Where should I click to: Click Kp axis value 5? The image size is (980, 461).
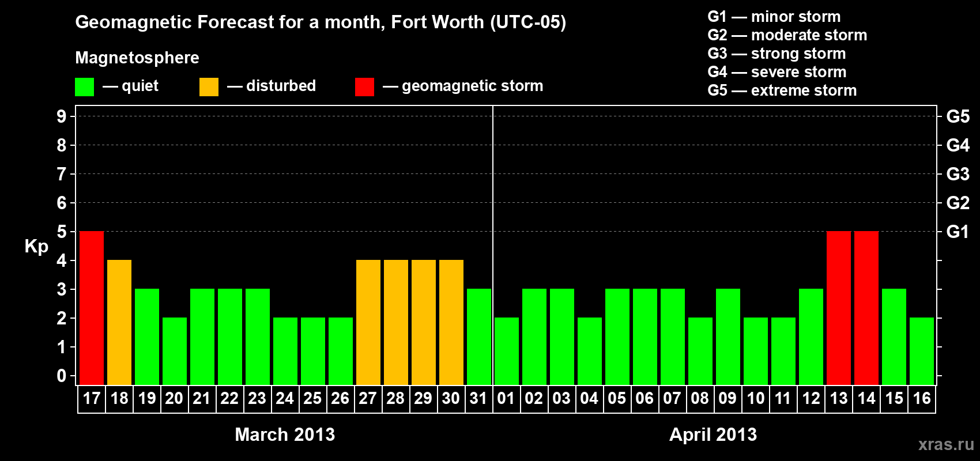pyautogui.click(x=62, y=232)
